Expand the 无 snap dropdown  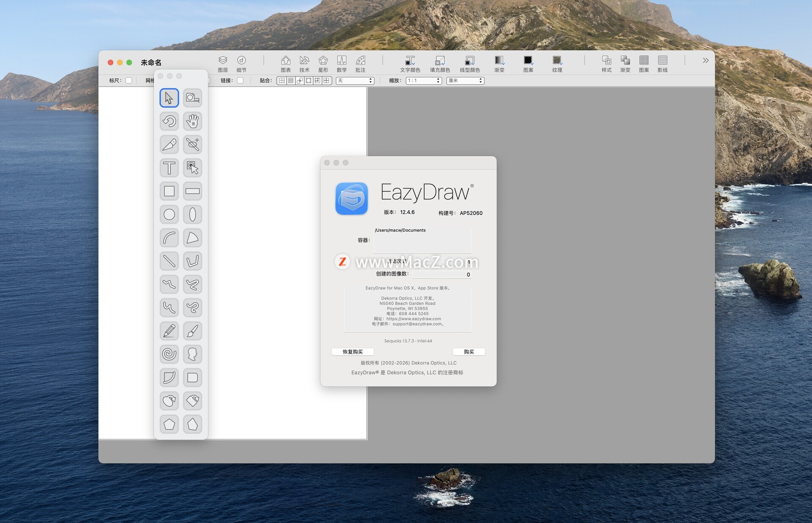(x=355, y=80)
